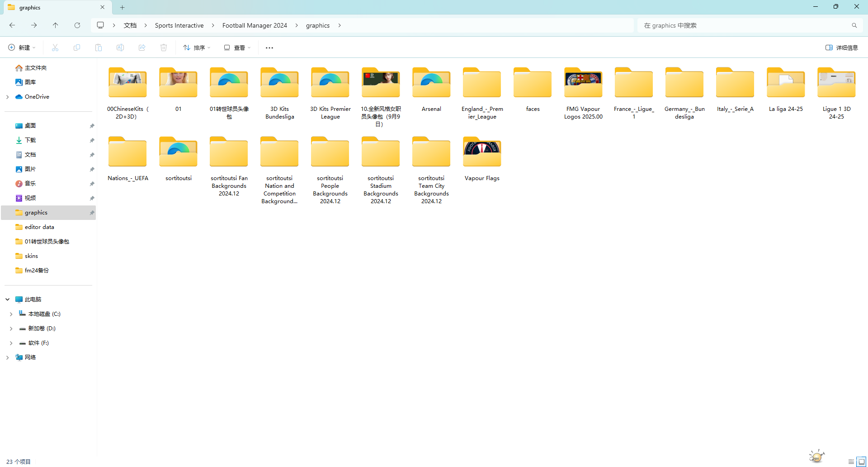Click the PC icon in address bar
This screenshot has width=868, height=467.
[x=100, y=25]
